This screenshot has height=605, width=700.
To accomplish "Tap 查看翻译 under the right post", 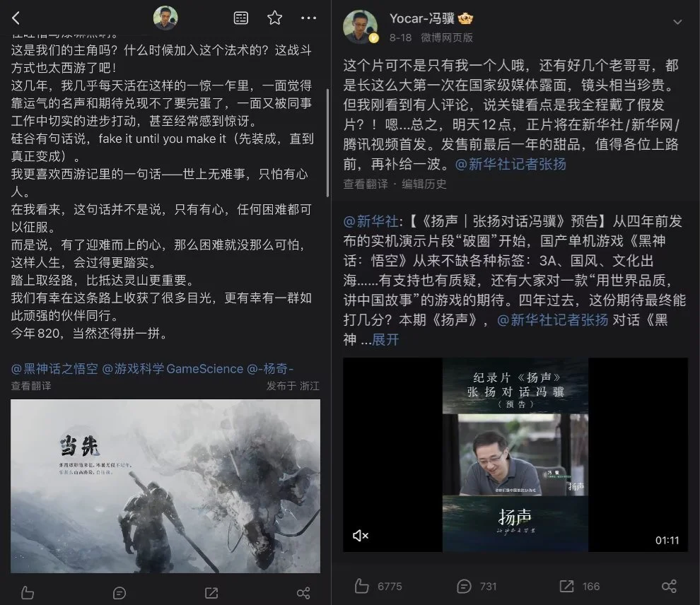I will [366, 184].
